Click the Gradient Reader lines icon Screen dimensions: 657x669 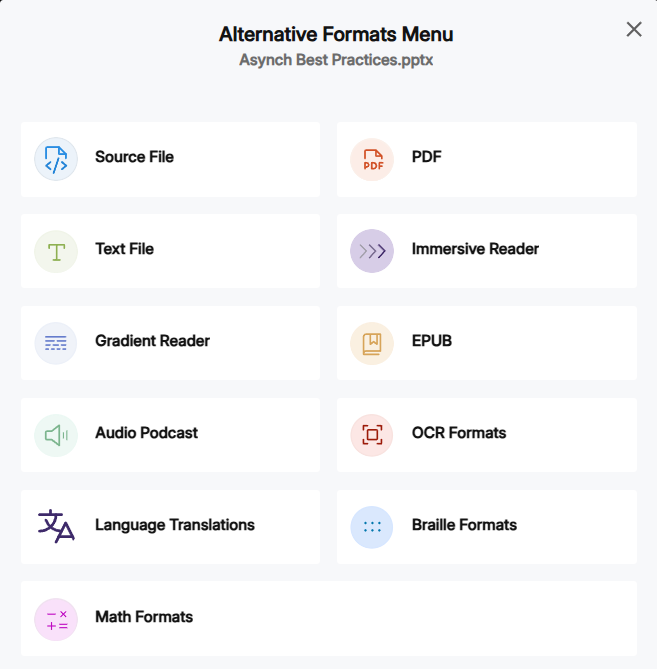[56, 343]
